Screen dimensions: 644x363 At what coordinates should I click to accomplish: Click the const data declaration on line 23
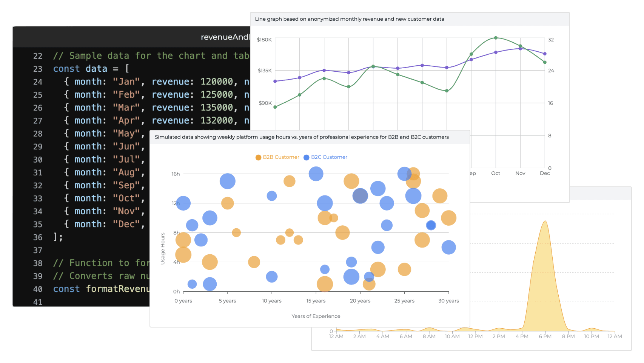click(x=80, y=69)
